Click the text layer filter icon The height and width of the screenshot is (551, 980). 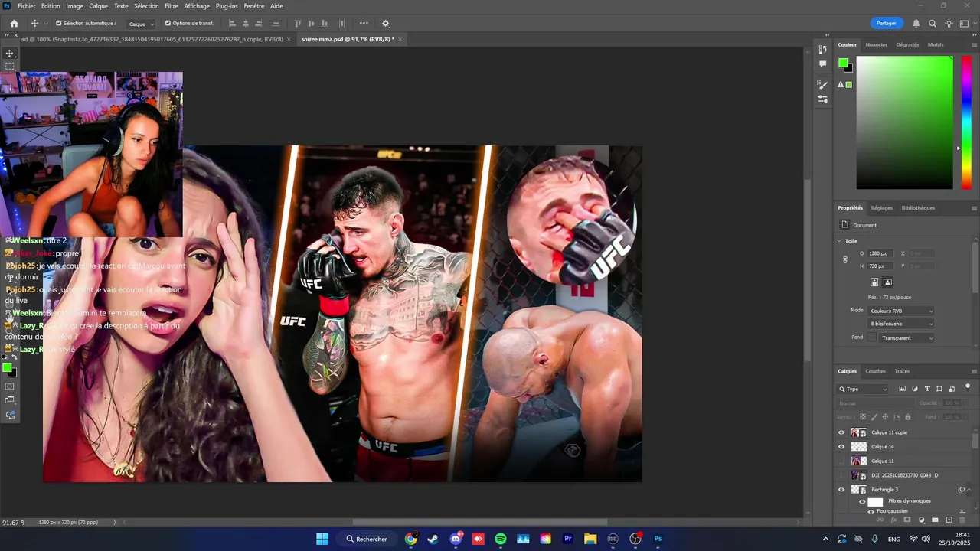(927, 389)
